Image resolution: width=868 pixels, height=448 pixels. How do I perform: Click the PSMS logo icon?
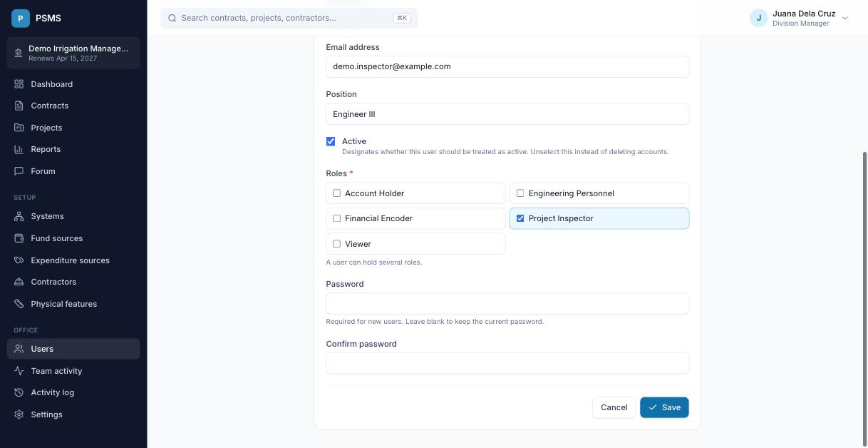point(21,18)
